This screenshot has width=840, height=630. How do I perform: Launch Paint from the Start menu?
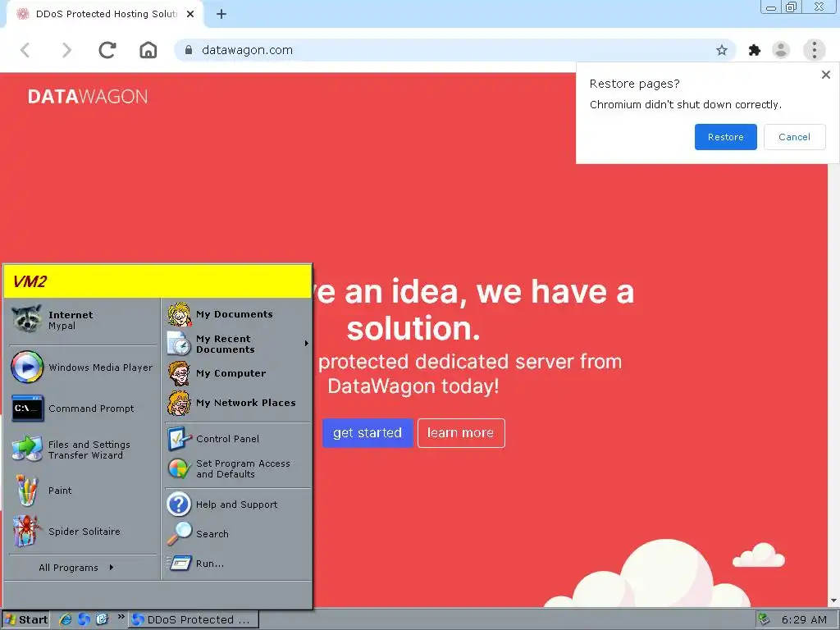[x=83, y=491]
